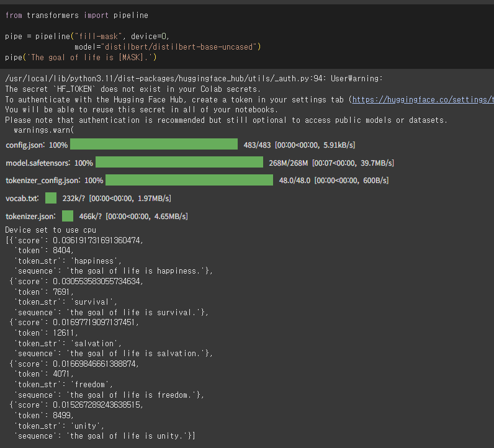The width and height of the screenshot is (494, 448).
Task: Click the token value 12611
Action: 65,333
